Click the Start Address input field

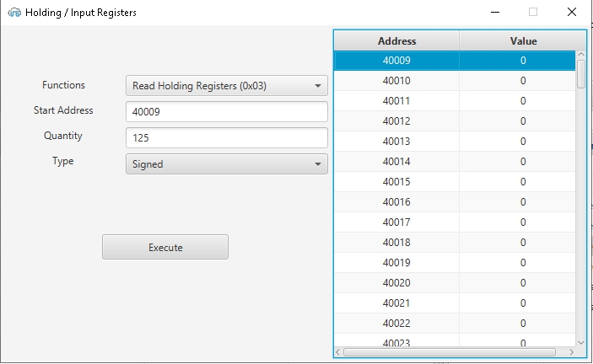[x=226, y=112]
